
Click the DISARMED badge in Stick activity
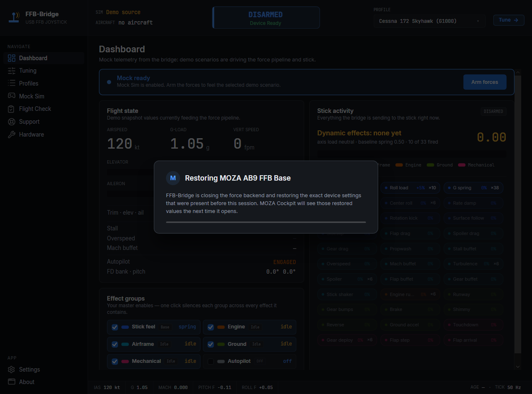493,111
